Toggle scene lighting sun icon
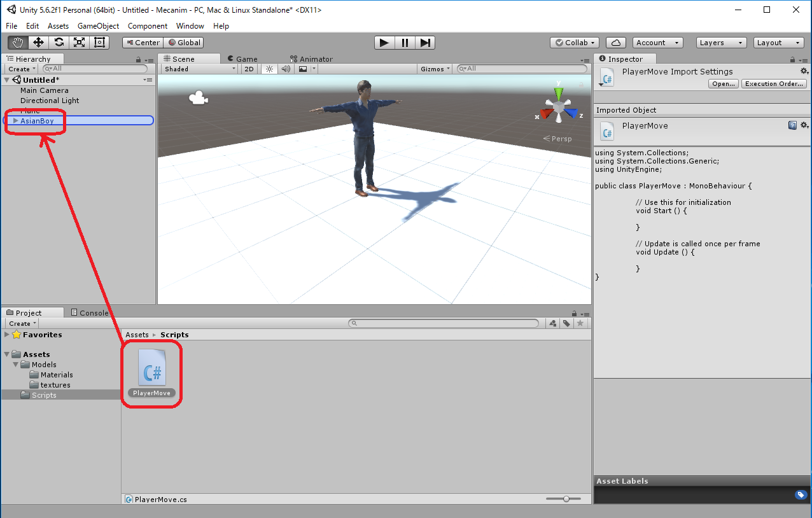This screenshot has height=518, width=812. coord(269,69)
